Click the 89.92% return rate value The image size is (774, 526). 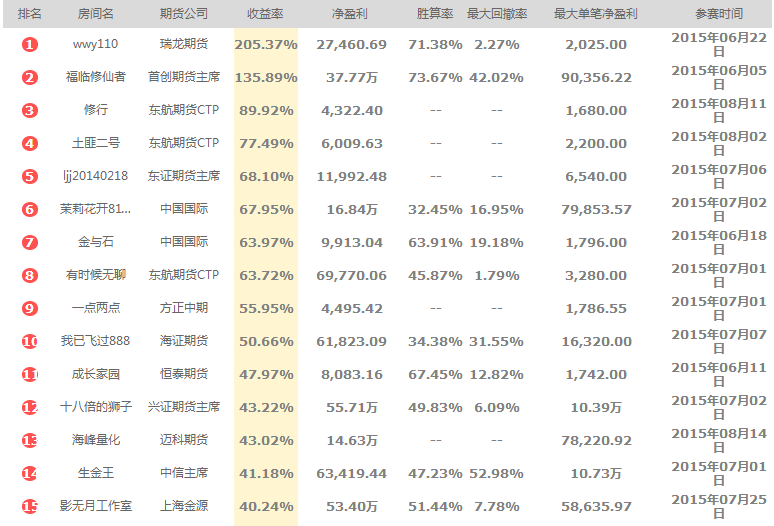click(x=267, y=111)
